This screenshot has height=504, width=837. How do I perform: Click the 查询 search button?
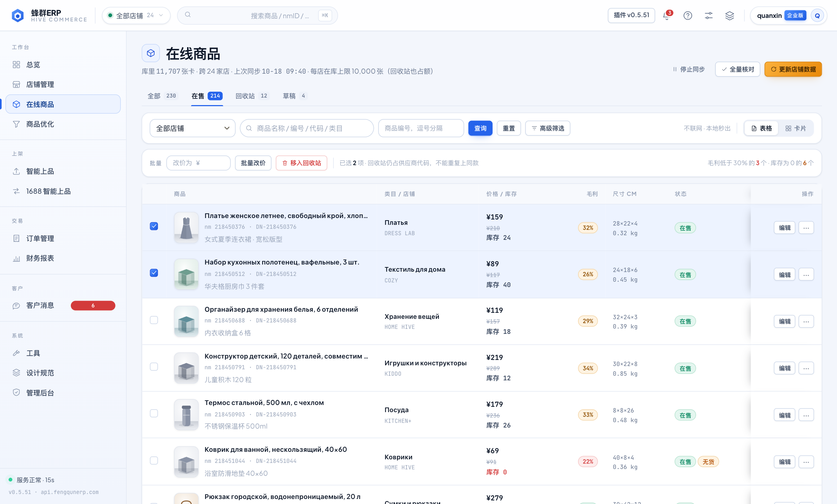click(480, 128)
